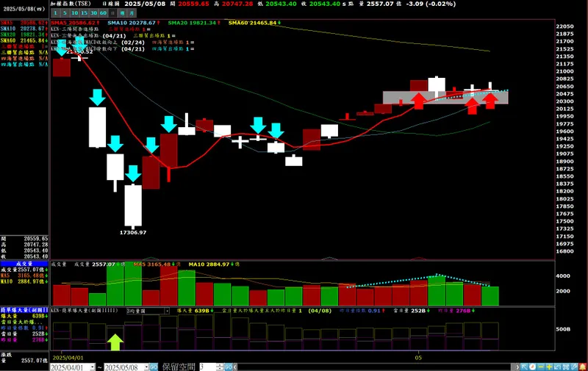Click the clock history icon in toolbar
The width and height of the screenshot is (588, 371).
[532, 367]
